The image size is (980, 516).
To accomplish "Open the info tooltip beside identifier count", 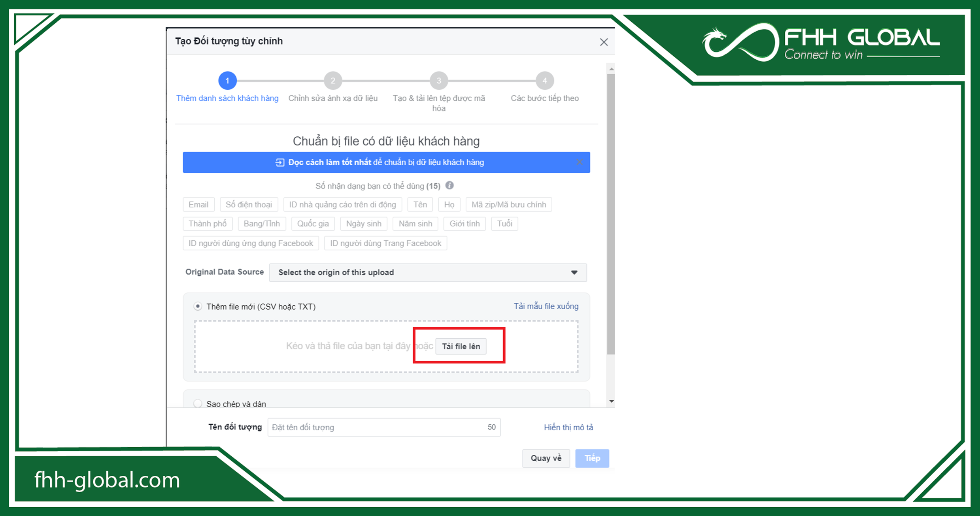I will pos(449,186).
